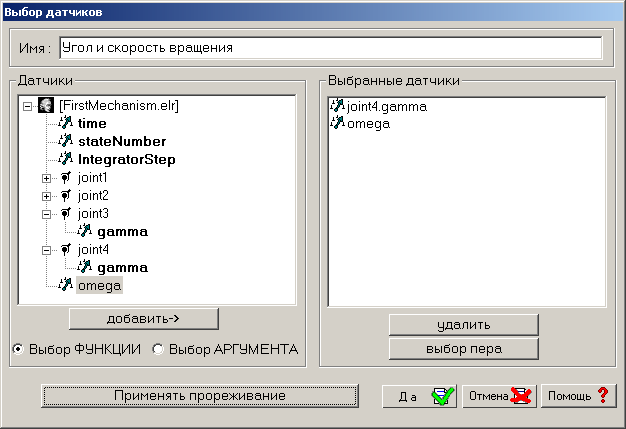This screenshot has height=429, width=626.
Task: Select the Выбор ФУНКЦИИ radio button
Action: pyautogui.click(x=18, y=349)
